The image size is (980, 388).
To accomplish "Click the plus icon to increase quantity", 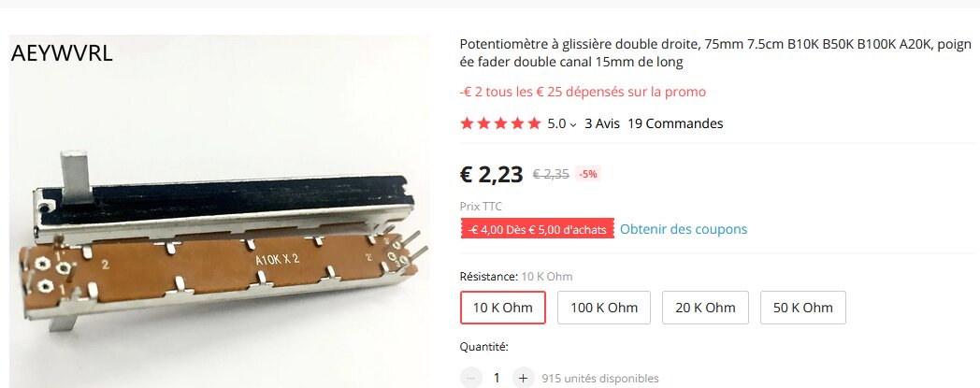I will [x=523, y=378].
